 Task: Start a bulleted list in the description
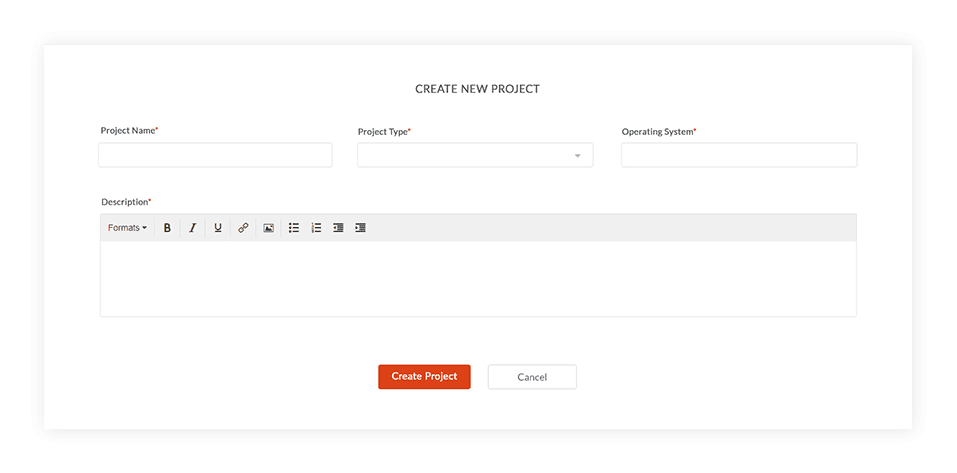[294, 228]
